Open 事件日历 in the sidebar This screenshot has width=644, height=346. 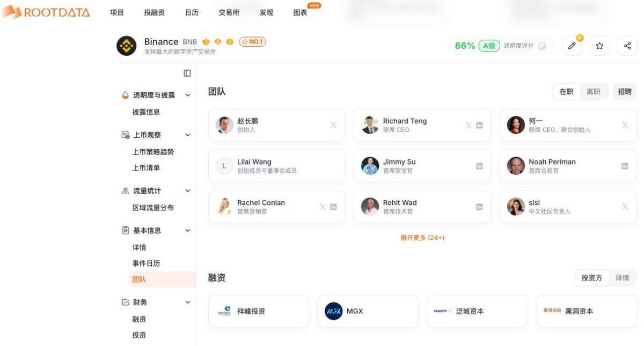pos(146,263)
